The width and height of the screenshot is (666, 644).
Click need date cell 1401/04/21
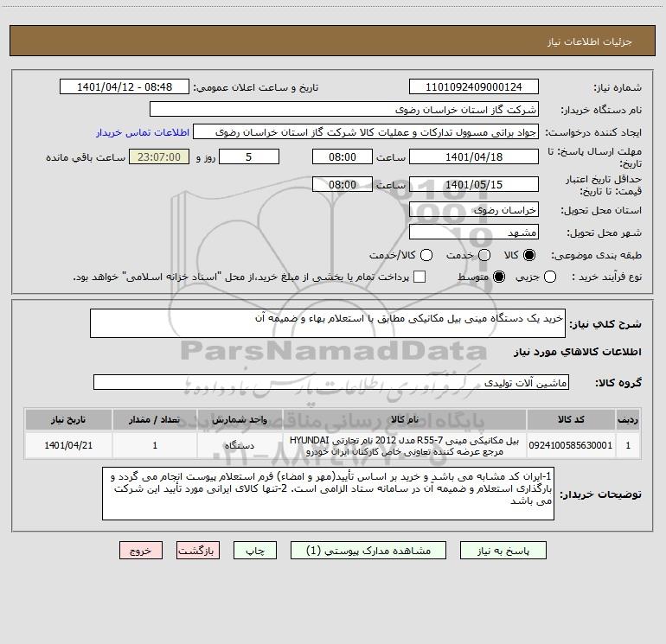point(68,445)
